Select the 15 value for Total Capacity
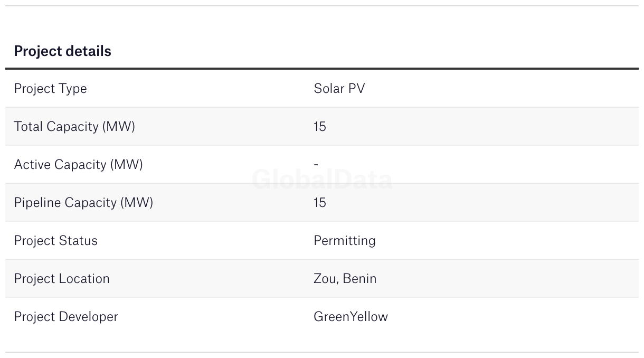The width and height of the screenshot is (644, 358). (x=320, y=127)
